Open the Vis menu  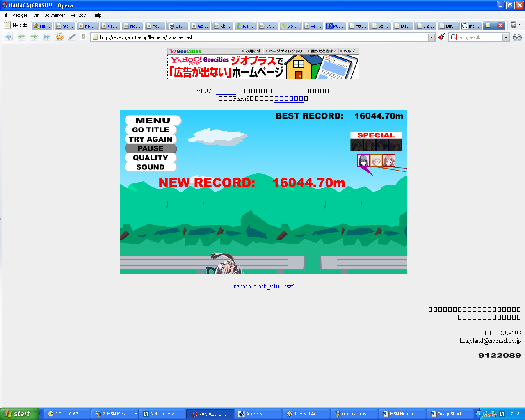(36, 15)
